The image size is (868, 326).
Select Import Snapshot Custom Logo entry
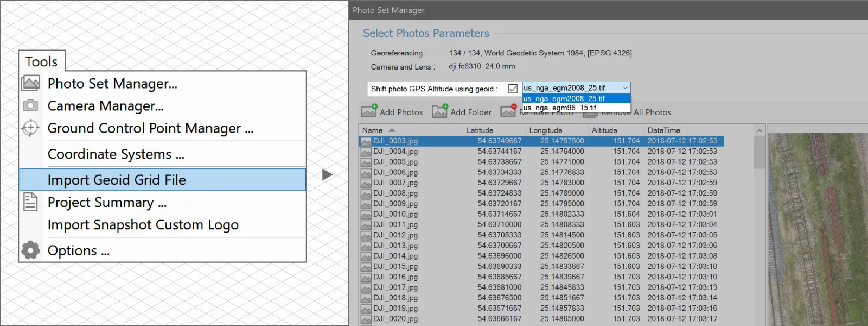(163, 224)
